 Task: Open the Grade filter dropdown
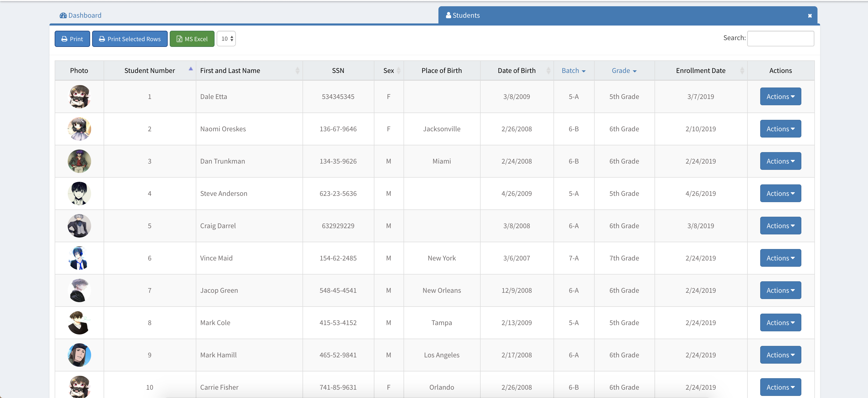pyautogui.click(x=624, y=70)
